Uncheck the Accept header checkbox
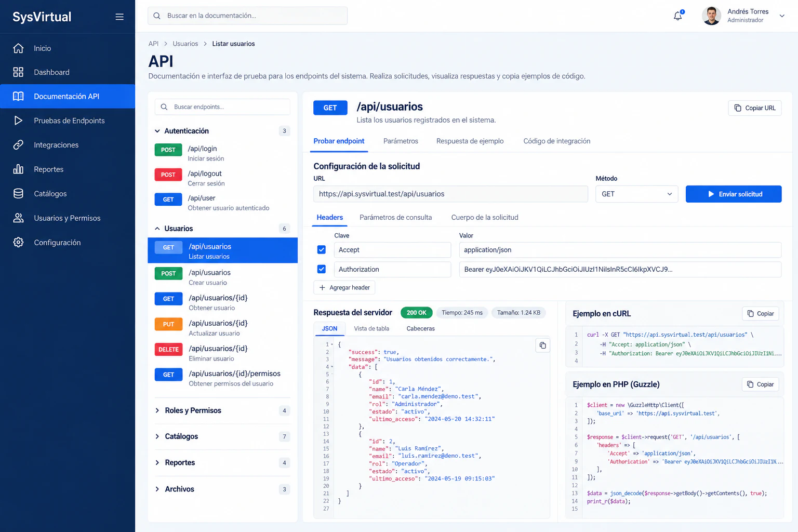 [322, 250]
